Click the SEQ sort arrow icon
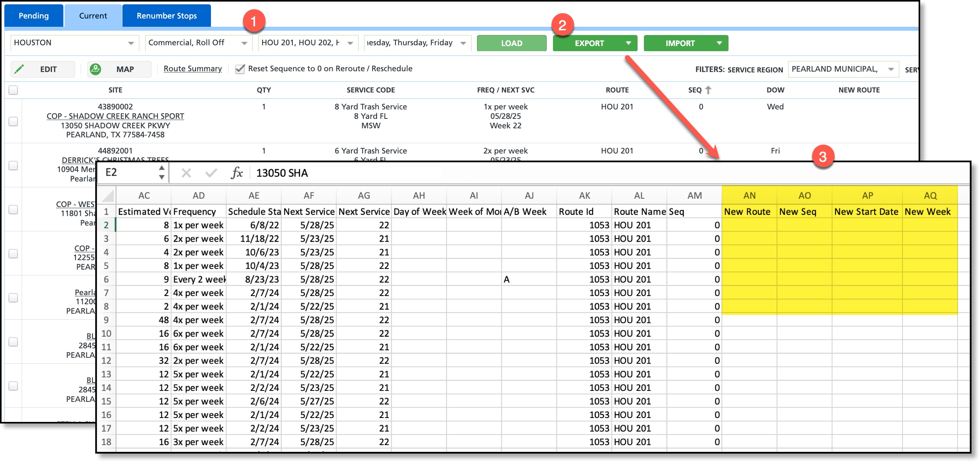Screen dimensions: 980x466 (x=708, y=90)
